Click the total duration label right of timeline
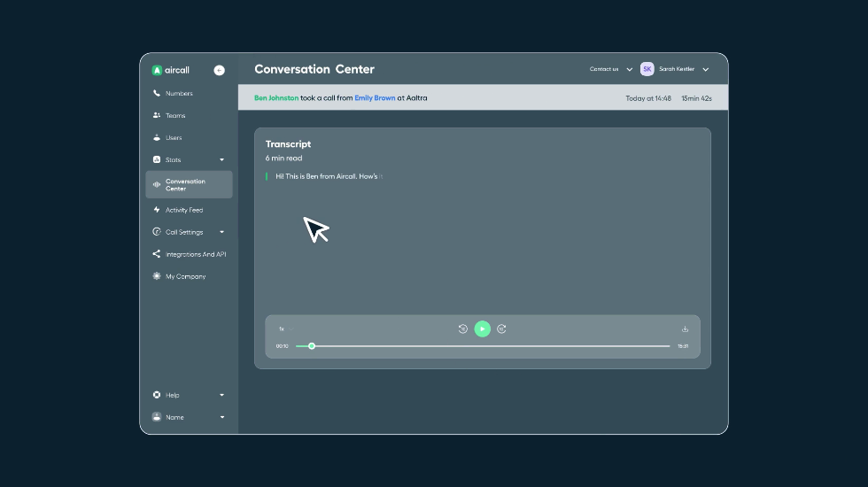The height and width of the screenshot is (487, 868). (683, 346)
